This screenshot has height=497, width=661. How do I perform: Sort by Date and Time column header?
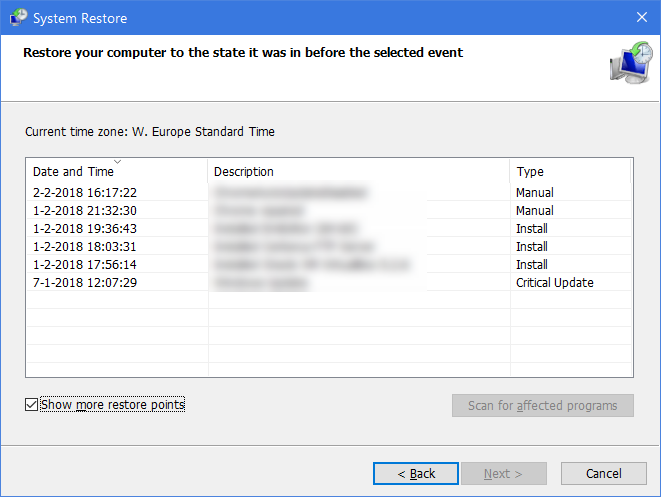pos(116,171)
